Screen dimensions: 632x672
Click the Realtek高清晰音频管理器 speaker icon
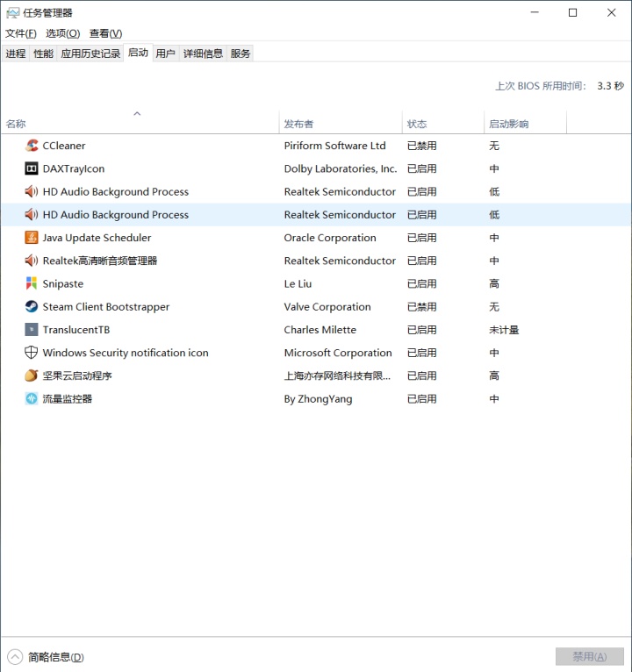click(x=32, y=261)
